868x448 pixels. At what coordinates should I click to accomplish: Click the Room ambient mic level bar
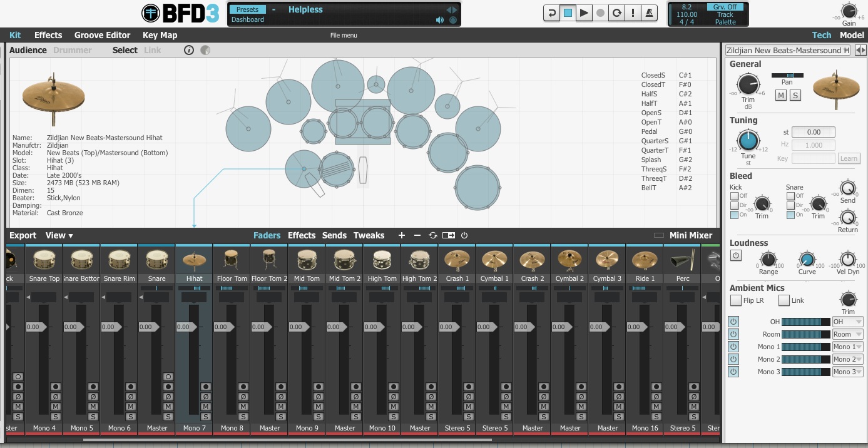click(805, 334)
